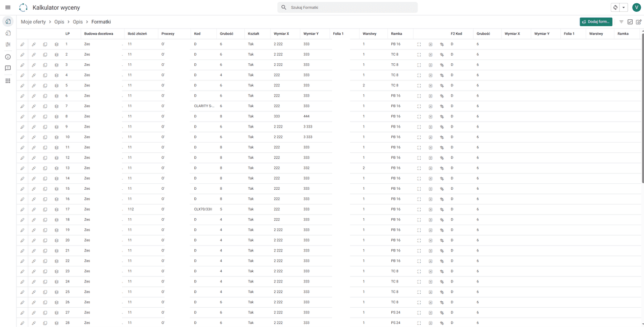This screenshot has height=327, width=644.
Task: Click the add-plus square icon in row 9
Action: pos(430,127)
